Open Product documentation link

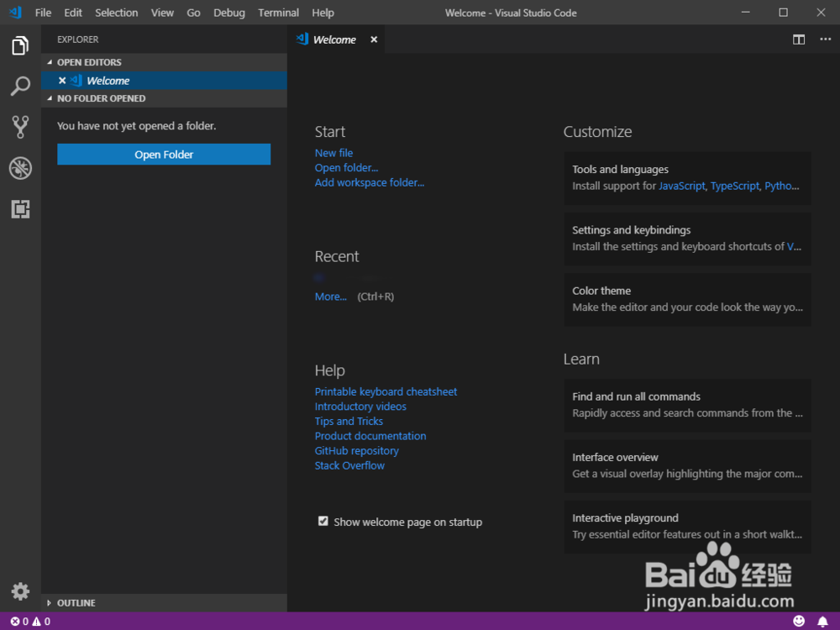point(370,436)
